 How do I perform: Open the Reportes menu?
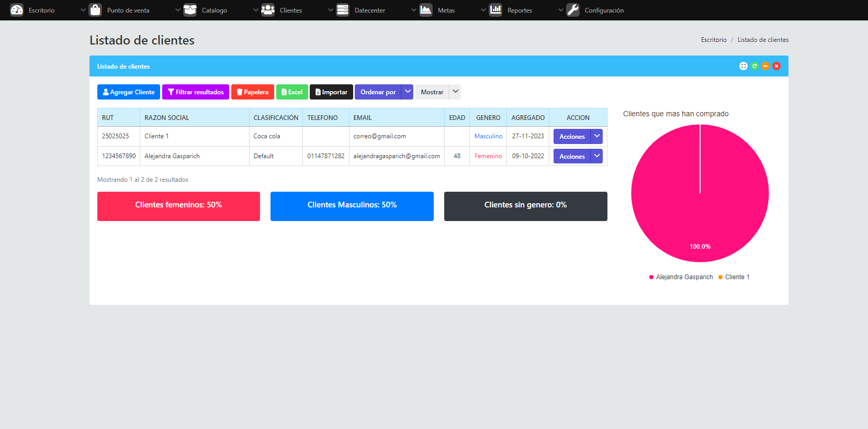coord(520,10)
